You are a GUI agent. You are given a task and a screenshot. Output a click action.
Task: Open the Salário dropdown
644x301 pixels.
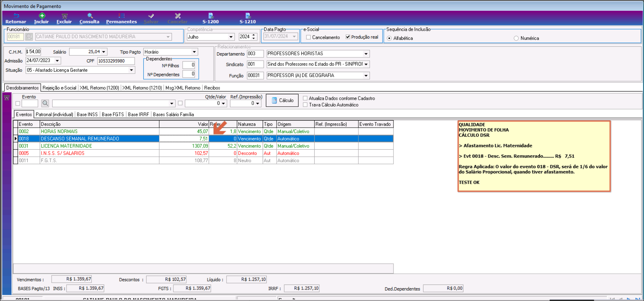tap(104, 52)
